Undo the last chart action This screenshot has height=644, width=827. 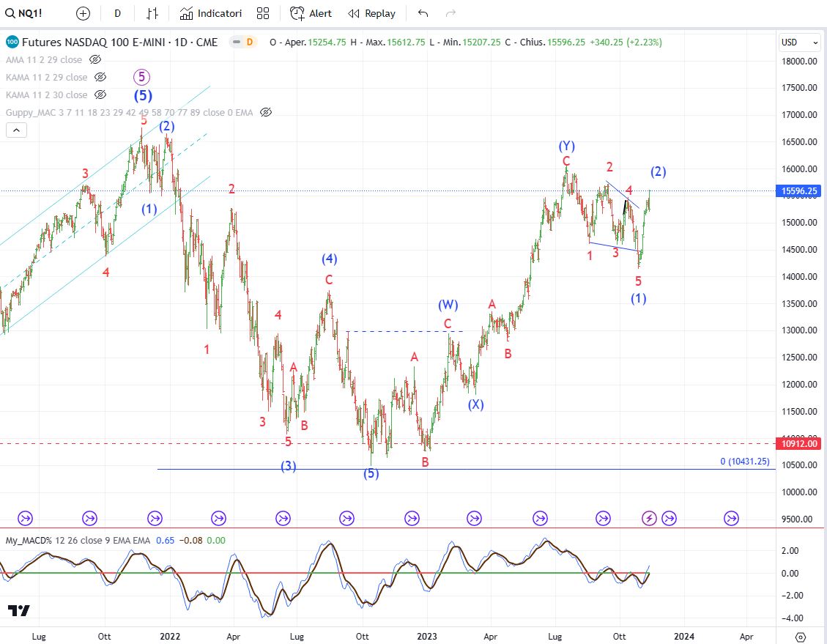tap(423, 13)
